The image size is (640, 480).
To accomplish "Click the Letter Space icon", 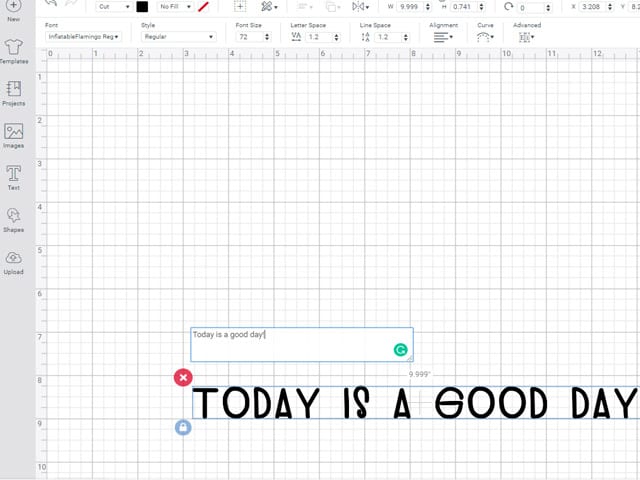I will tap(296, 37).
